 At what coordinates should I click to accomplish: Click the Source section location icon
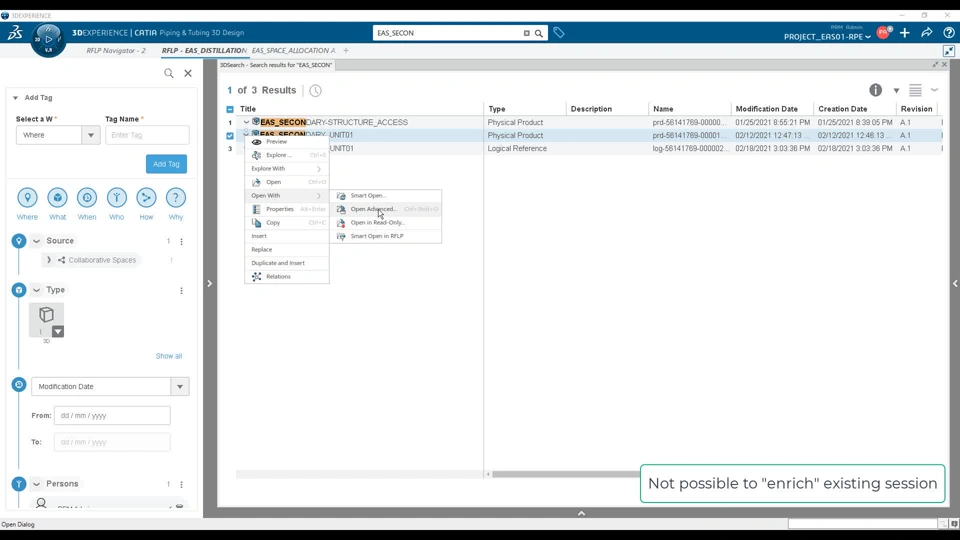pyautogui.click(x=19, y=241)
